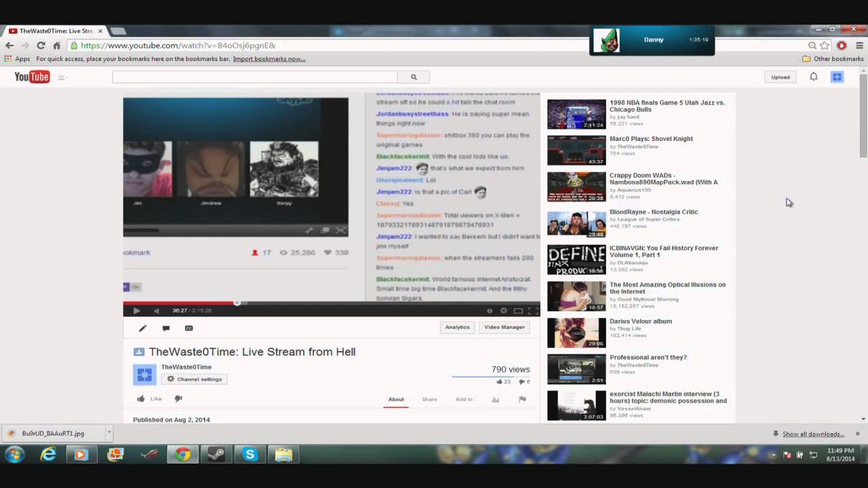Click the red extension icon in Chrome toolbar
This screenshot has width=868, height=488.
coord(842,45)
